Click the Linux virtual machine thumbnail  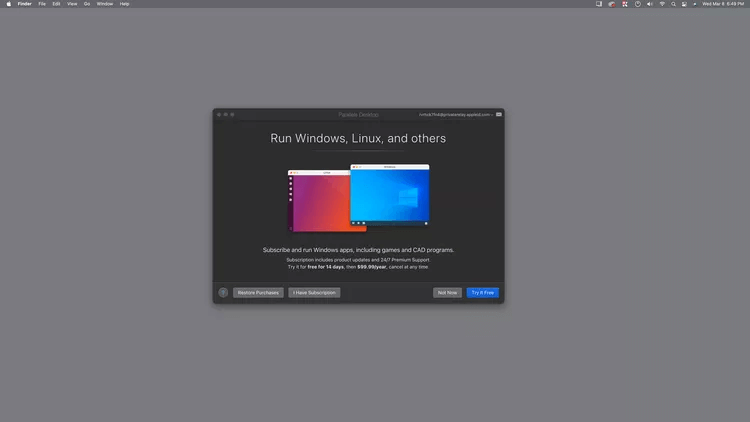pos(319,201)
